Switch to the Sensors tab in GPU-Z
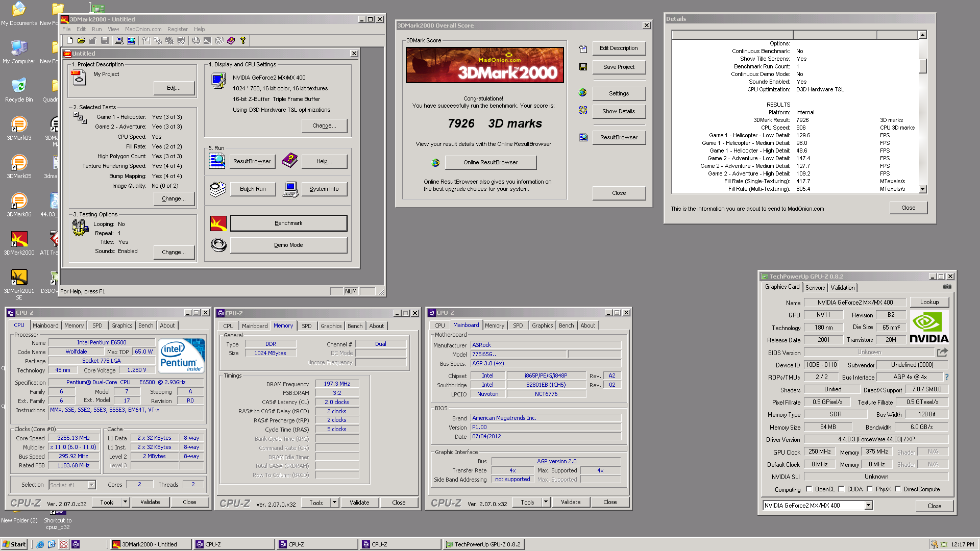The height and width of the screenshot is (551, 980). click(x=815, y=288)
